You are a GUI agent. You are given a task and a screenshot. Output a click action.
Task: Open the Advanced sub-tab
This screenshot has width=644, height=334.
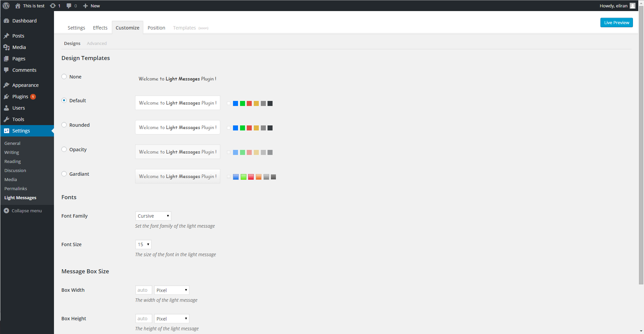pos(97,43)
